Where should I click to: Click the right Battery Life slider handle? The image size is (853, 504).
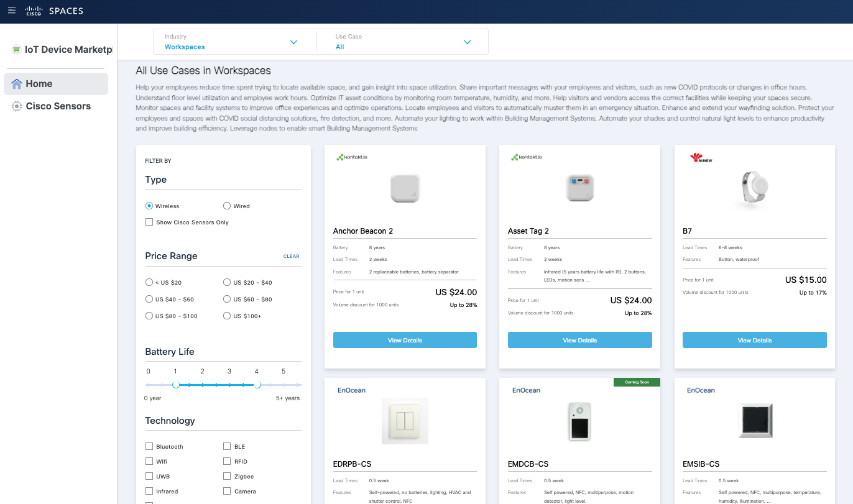[257, 385]
